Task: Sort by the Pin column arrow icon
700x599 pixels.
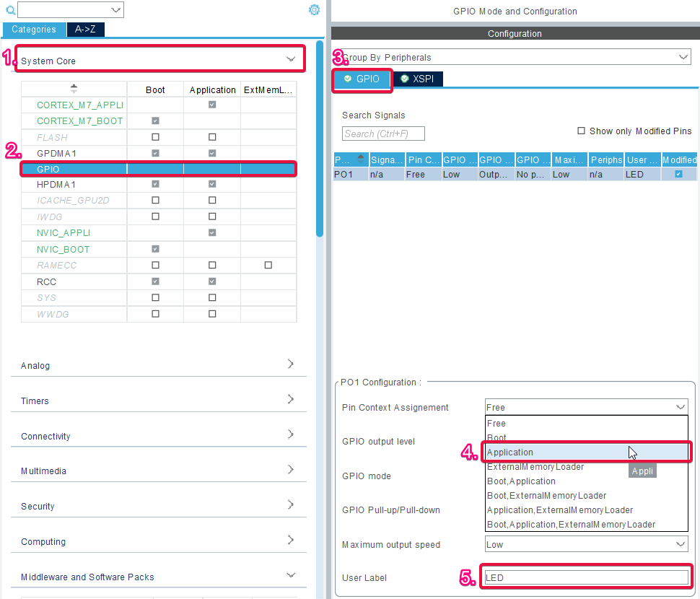Action: click(x=361, y=159)
